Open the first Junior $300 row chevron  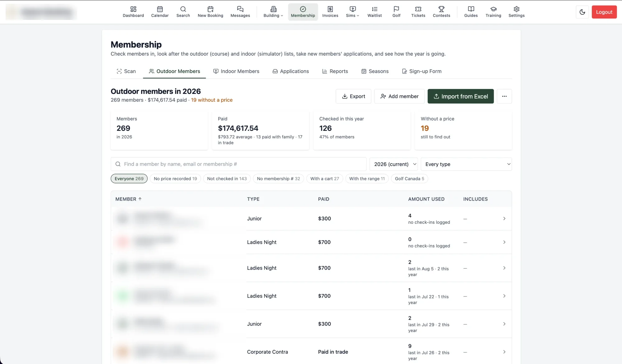tap(504, 219)
